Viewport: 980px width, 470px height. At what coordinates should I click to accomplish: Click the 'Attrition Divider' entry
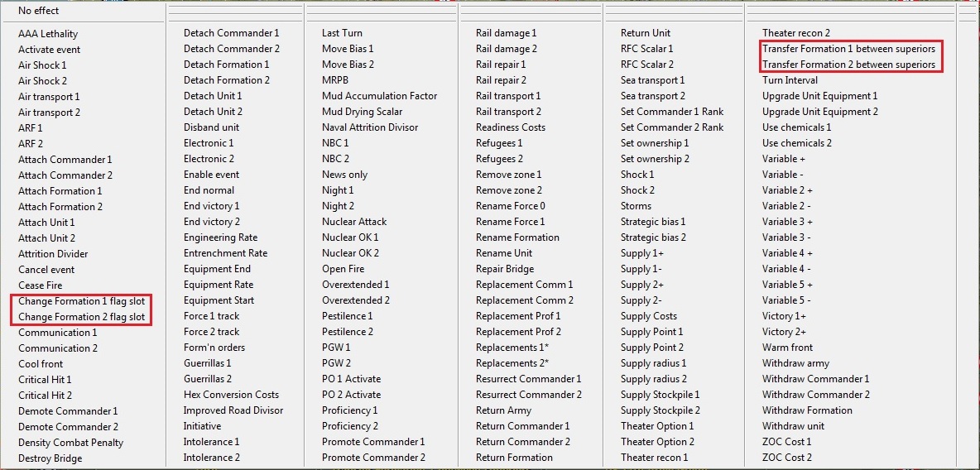(53, 254)
